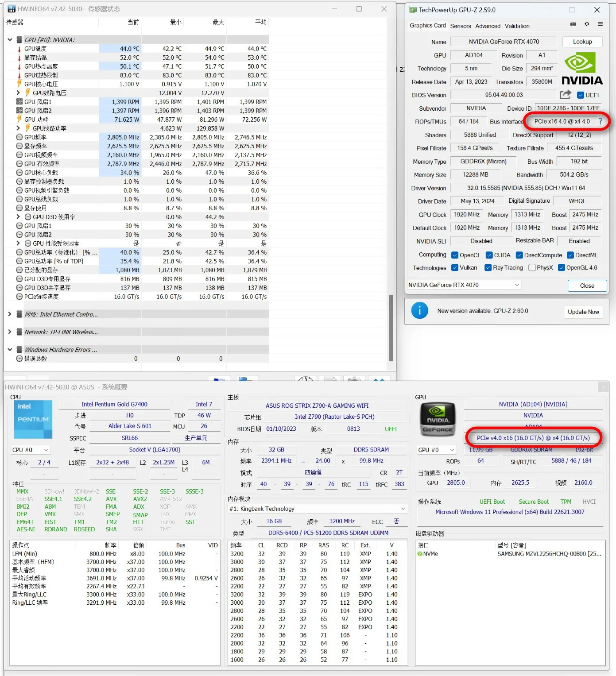
Task: Expand the GPU D3D 使用率 row
Action: pyautogui.click(x=18, y=217)
